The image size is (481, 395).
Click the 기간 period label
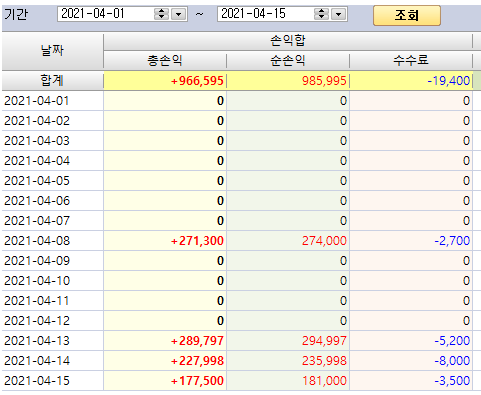click(16, 14)
